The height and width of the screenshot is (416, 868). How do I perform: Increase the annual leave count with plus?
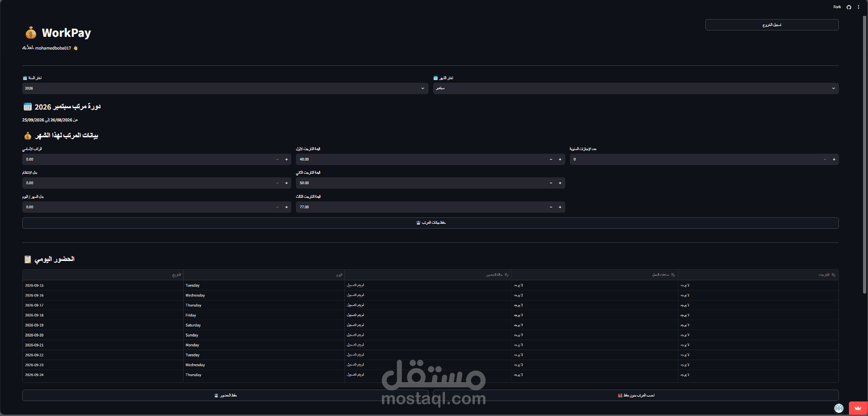point(834,159)
